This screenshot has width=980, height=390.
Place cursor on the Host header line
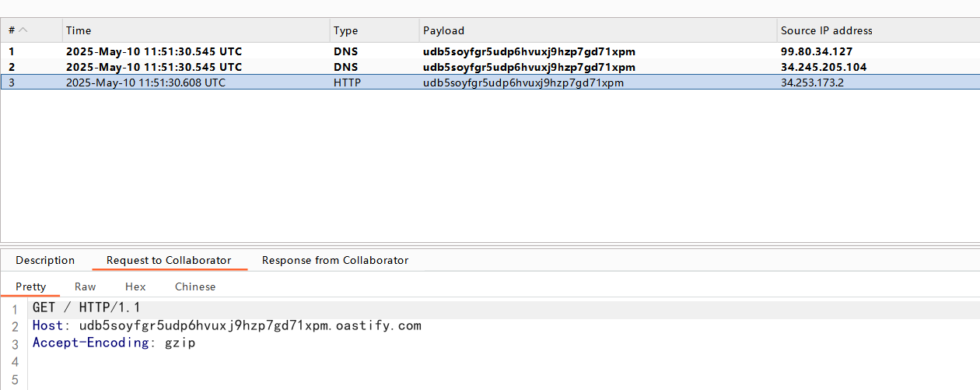226,325
